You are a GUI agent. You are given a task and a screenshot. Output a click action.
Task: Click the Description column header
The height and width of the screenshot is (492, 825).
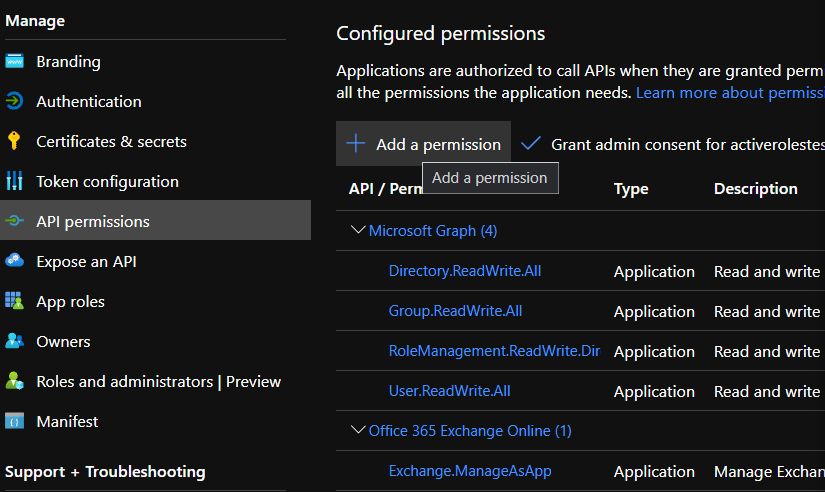click(756, 188)
